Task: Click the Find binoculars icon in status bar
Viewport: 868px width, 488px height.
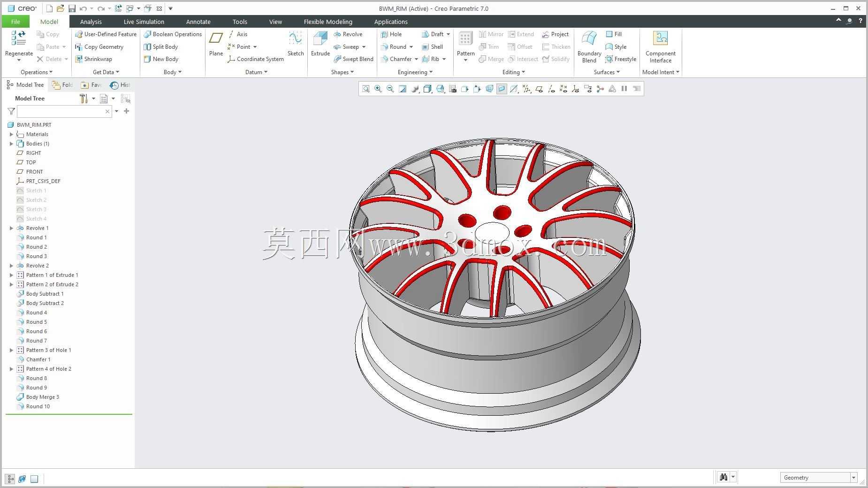Action: point(723,477)
